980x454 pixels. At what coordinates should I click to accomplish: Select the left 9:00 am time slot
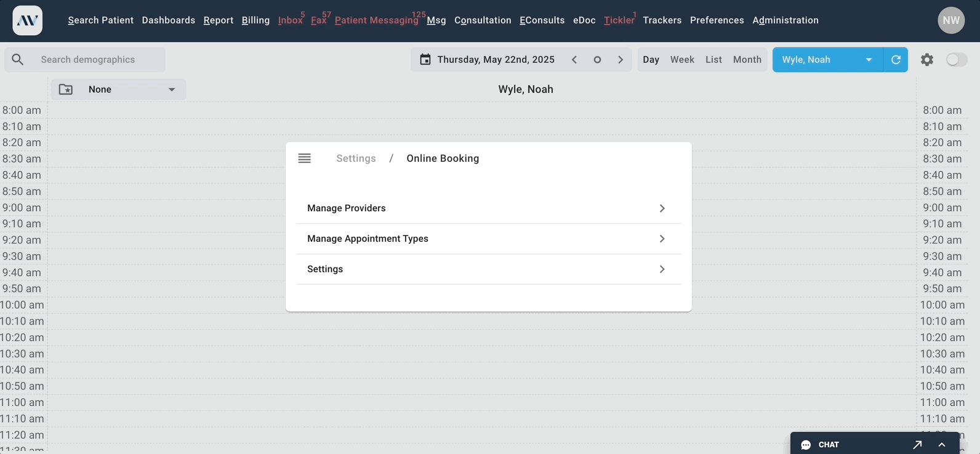click(22, 208)
